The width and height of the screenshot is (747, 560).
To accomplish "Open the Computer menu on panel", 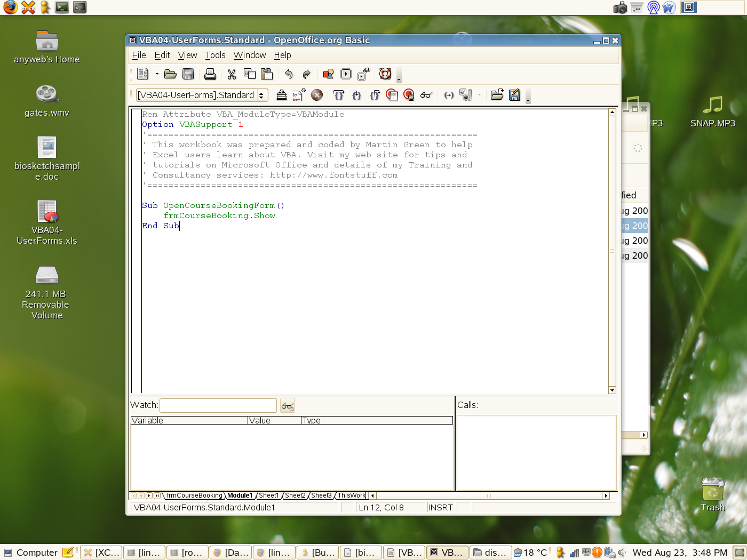I will click(30, 553).
